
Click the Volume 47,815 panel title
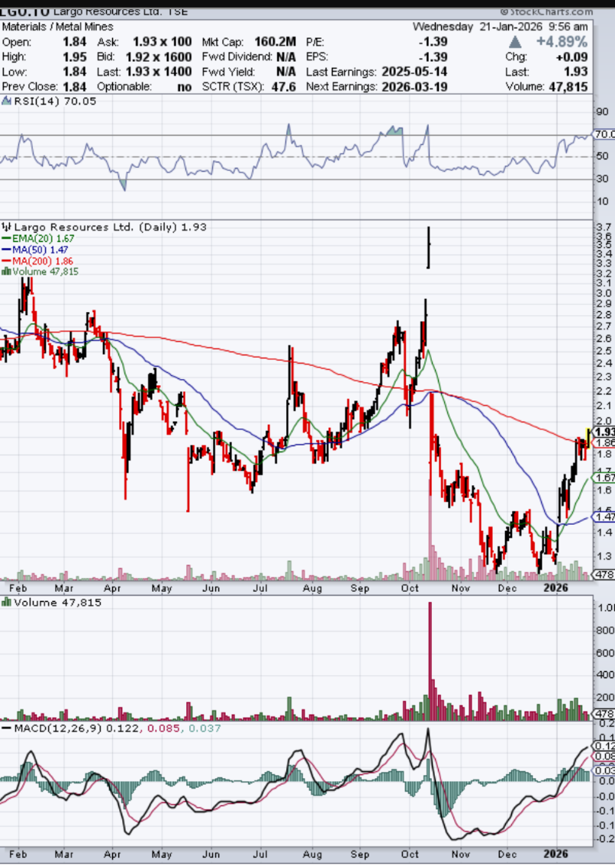57,602
